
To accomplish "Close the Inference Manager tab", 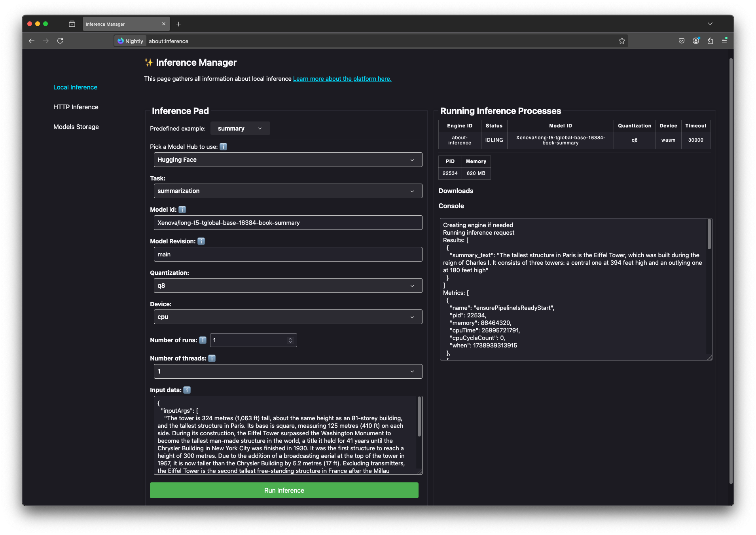I will pyautogui.click(x=164, y=24).
